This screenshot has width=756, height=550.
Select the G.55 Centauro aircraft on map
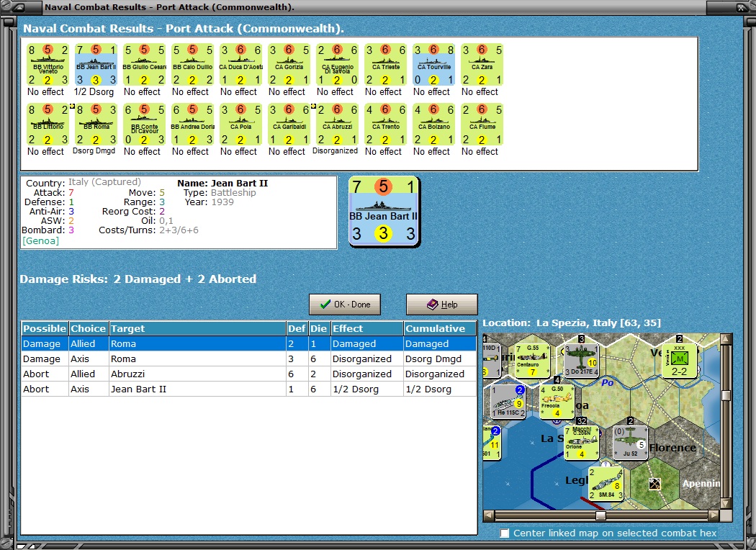point(532,360)
